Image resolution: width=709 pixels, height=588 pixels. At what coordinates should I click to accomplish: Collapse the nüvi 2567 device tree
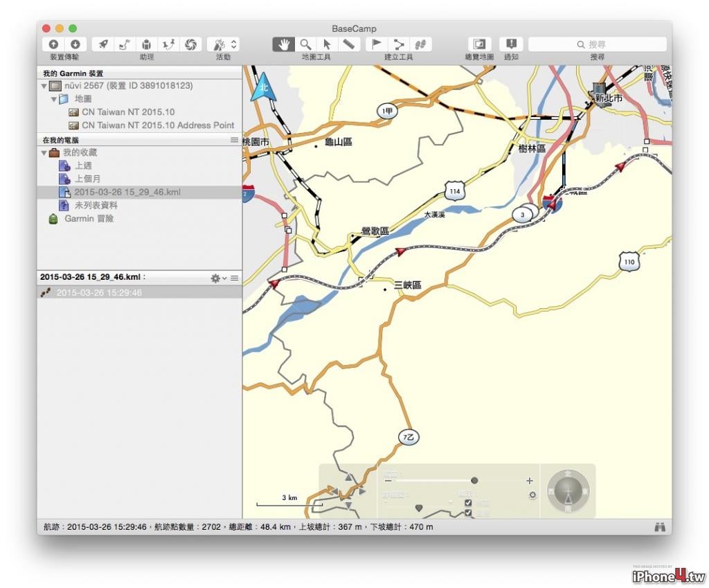pos(44,86)
